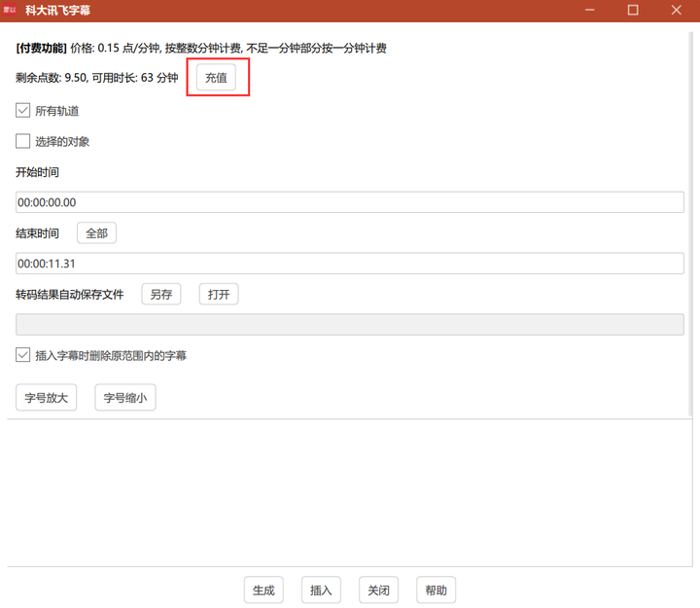Close the window with the X icon
Screen dimensions: 700x608
click(677, 10)
